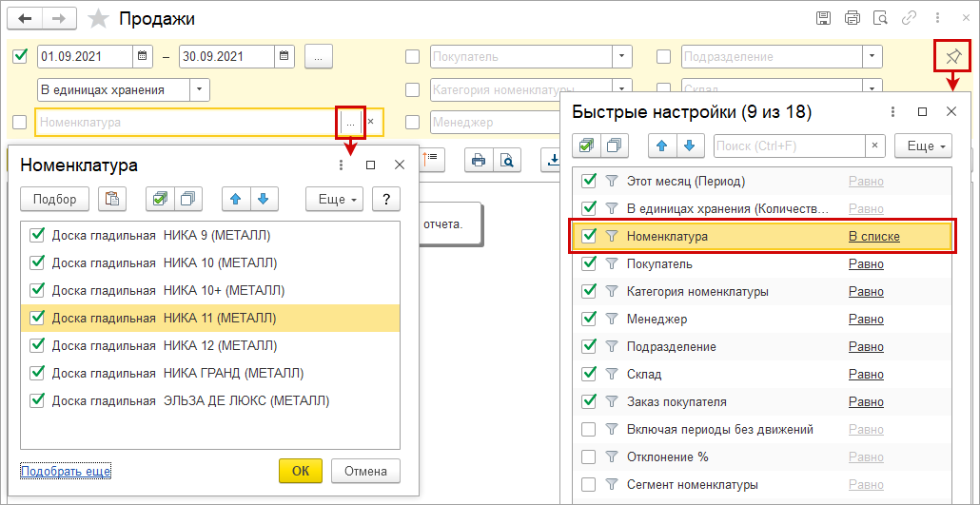The width and height of the screenshot is (980, 505).
Task: Click the printer icon in title bar
Action: point(852,18)
